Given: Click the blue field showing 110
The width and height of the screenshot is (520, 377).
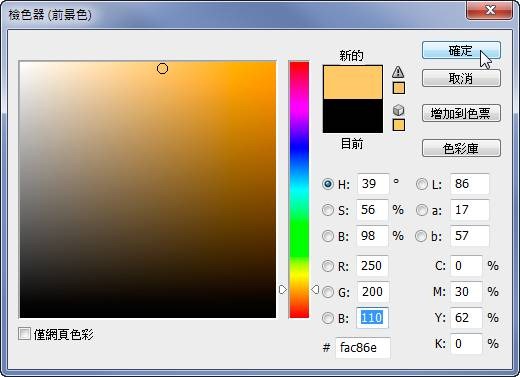Looking at the screenshot, I should [x=372, y=318].
